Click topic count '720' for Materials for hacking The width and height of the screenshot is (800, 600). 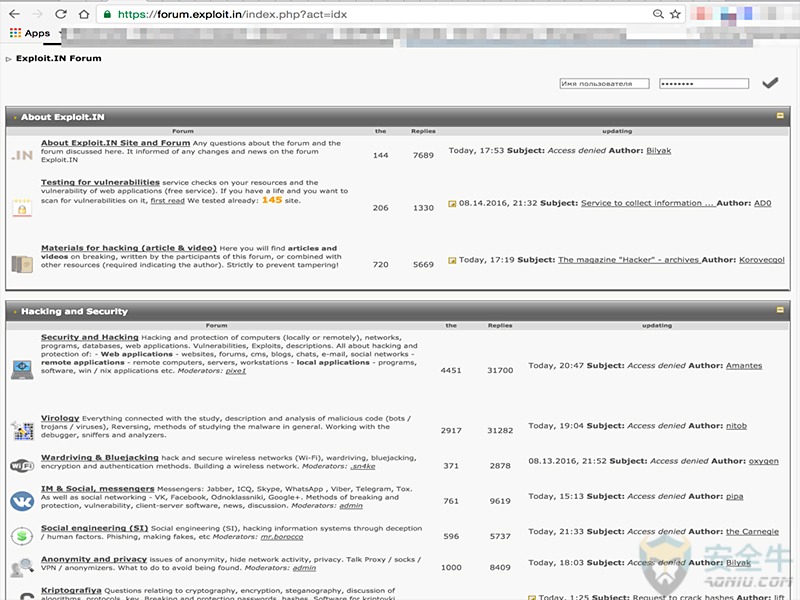point(381,264)
